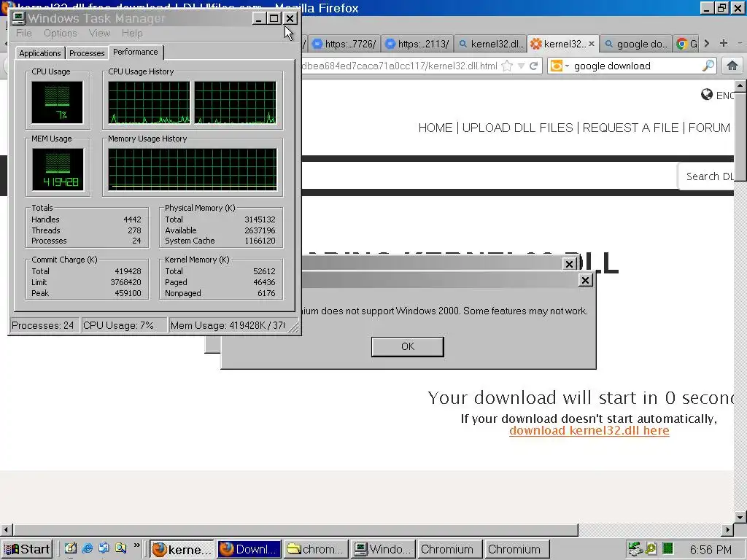Screen dimensions: 747x560
Task: Open Task Manager Options menu
Action: tap(61, 33)
